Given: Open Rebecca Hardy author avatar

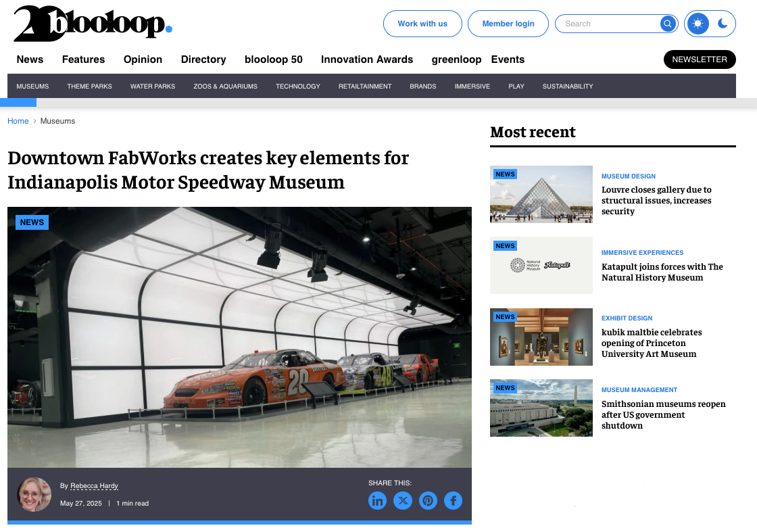Looking at the screenshot, I should (x=34, y=494).
